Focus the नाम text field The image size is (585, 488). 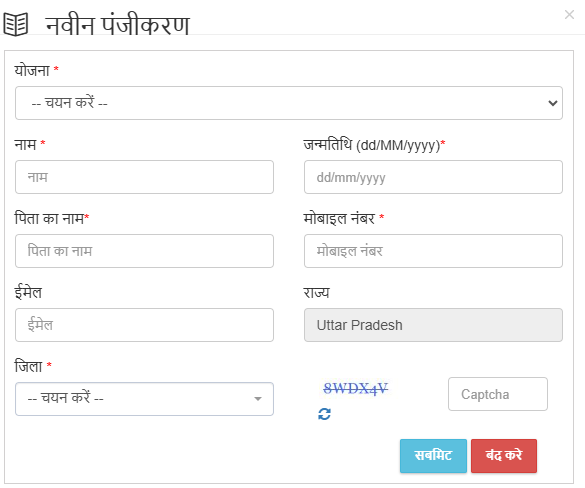[x=144, y=177]
